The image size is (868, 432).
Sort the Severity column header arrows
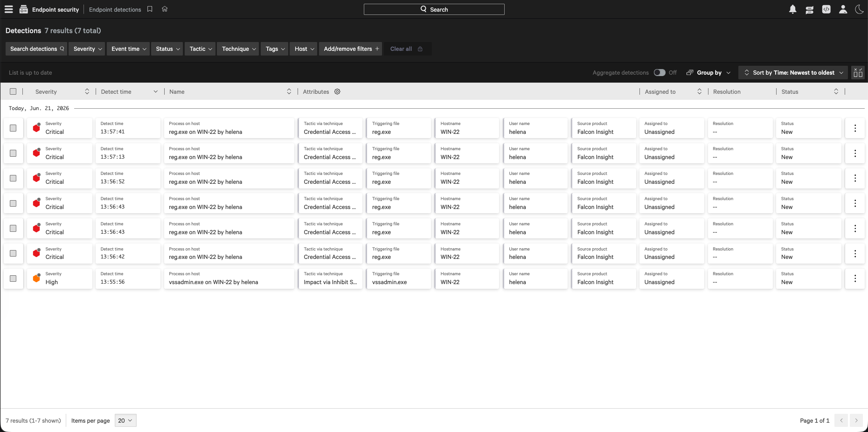click(x=87, y=91)
